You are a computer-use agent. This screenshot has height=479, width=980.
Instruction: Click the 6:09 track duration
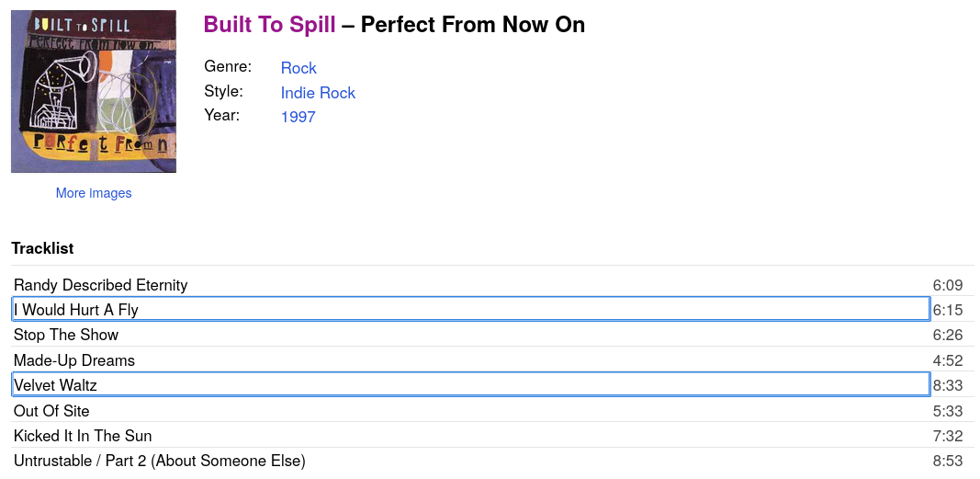pyautogui.click(x=948, y=285)
